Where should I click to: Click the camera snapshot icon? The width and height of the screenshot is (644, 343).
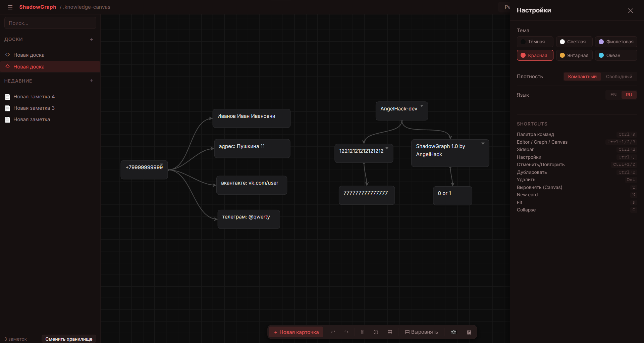(x=453, y=332)
